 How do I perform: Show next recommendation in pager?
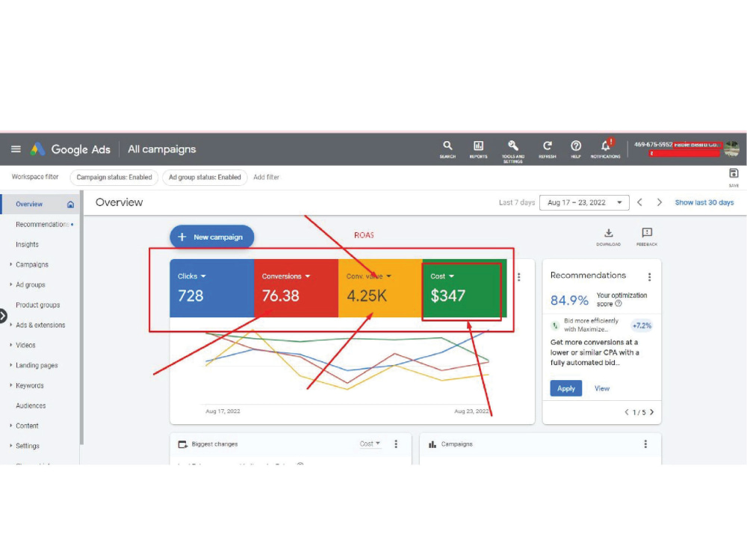(651, 412)
